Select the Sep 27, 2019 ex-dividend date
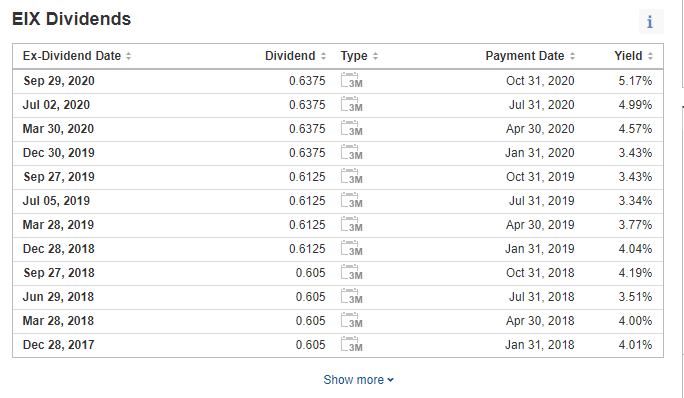Viewport: 684px width, 398px height. tap(59, 177)
